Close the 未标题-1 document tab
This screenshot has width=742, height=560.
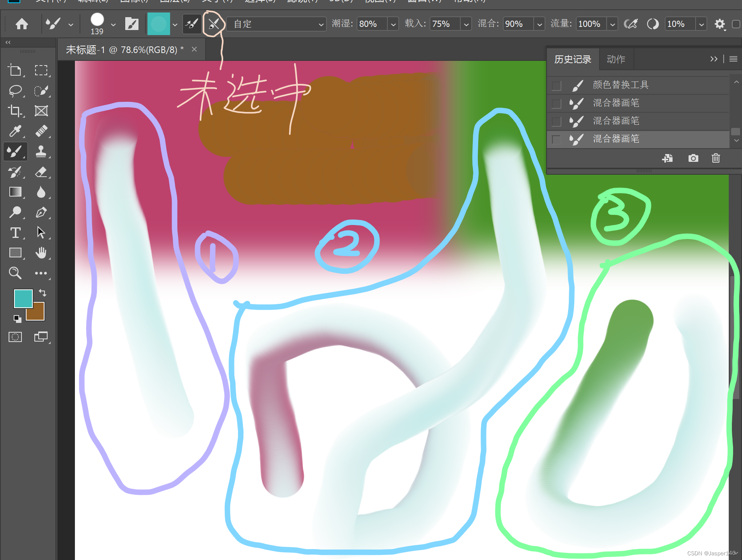tap(194, 50)
